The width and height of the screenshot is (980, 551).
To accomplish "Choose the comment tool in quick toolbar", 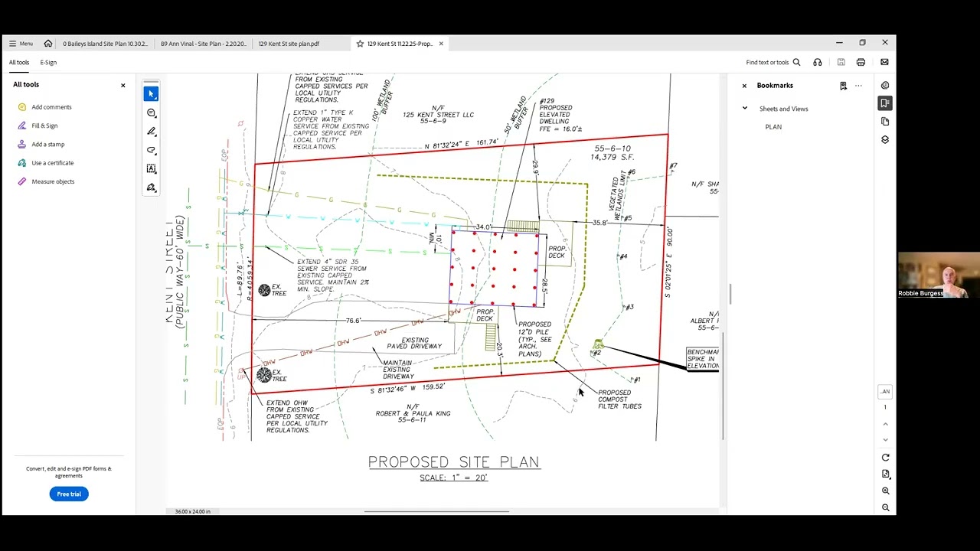I will [152, 112].
